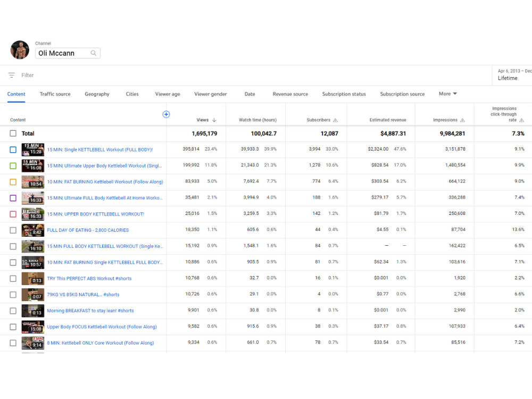Image resolution: width=532 pixels, height=399 pixels.
Task: Open the Cities tab
Action: pos(132,94)
